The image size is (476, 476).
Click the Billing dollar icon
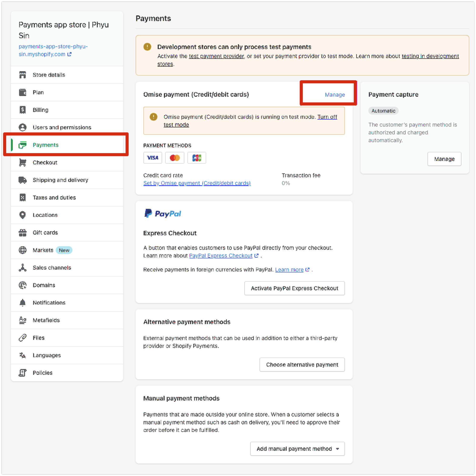pyautogui.click(x=23, y=110)
